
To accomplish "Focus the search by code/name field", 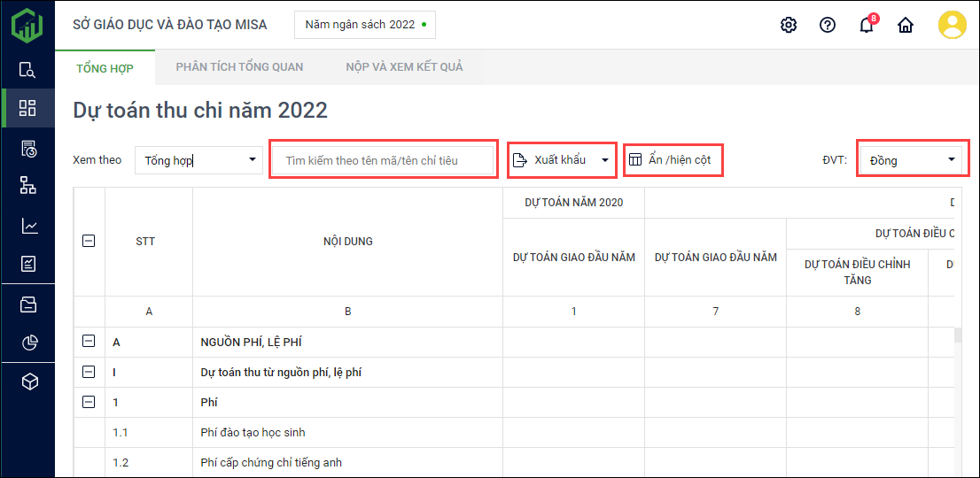I will click(383, 160).
